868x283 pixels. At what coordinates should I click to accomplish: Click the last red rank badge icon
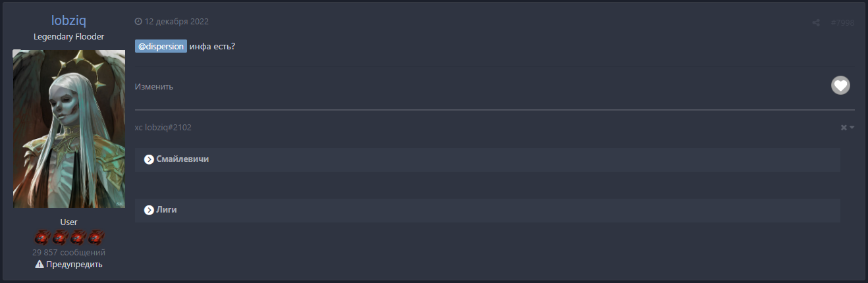[x=96, y=237]
